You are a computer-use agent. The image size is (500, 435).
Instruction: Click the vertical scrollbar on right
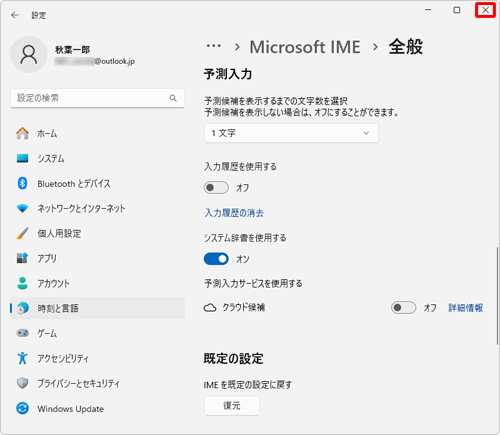point(497,296)
